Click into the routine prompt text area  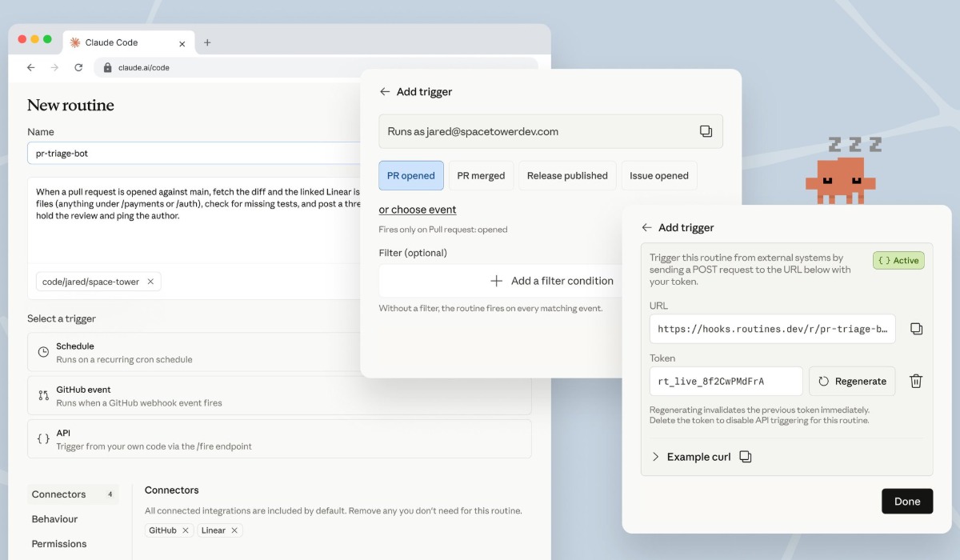(194, 220)
